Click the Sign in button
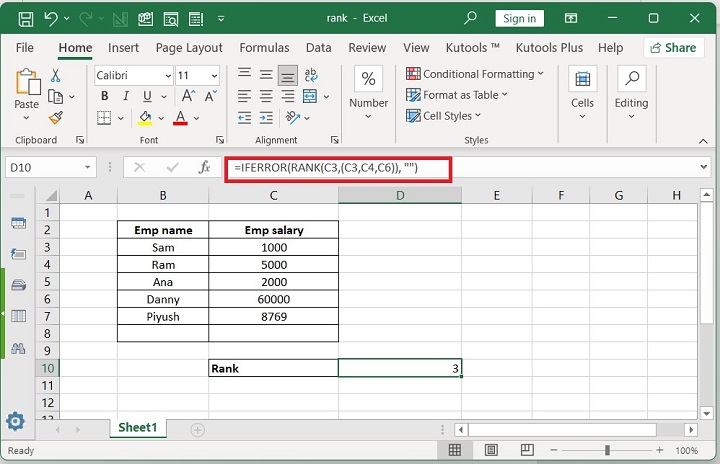 click(519, 18)
